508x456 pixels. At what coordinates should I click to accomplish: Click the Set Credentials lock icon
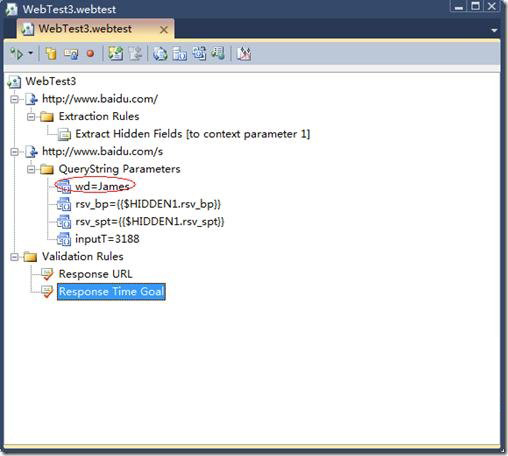(71, 54)
